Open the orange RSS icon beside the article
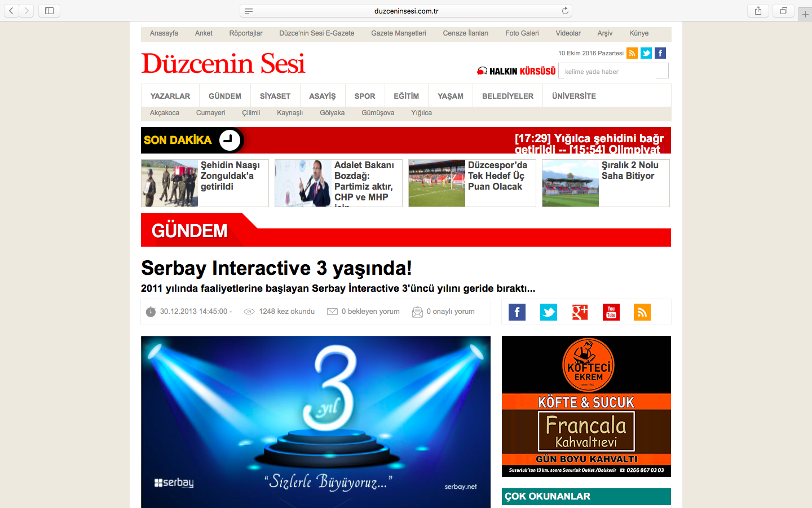This screenshot has width=812, height=508. [x=642, y=312]
